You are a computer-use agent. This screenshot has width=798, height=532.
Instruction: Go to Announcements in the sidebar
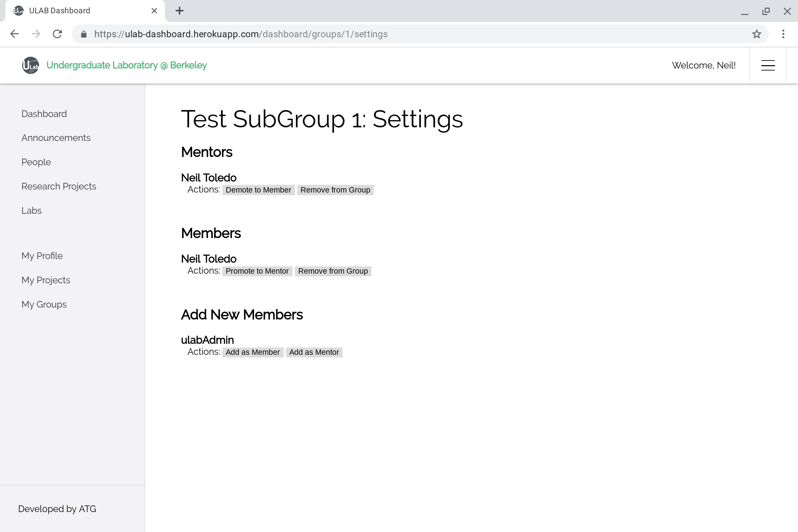coord(56,138)
